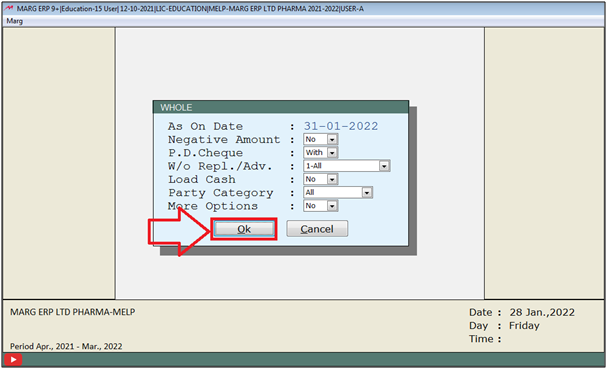Click the Period Apr., 2021 - Mar., 2022 text
The image size is (608, 369).
tap(66, 346)
